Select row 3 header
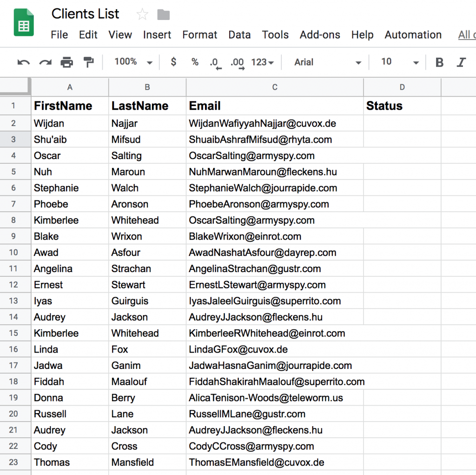Image resolution: width=476 pixels, height=475 pixels. click(x=15, y=140)
